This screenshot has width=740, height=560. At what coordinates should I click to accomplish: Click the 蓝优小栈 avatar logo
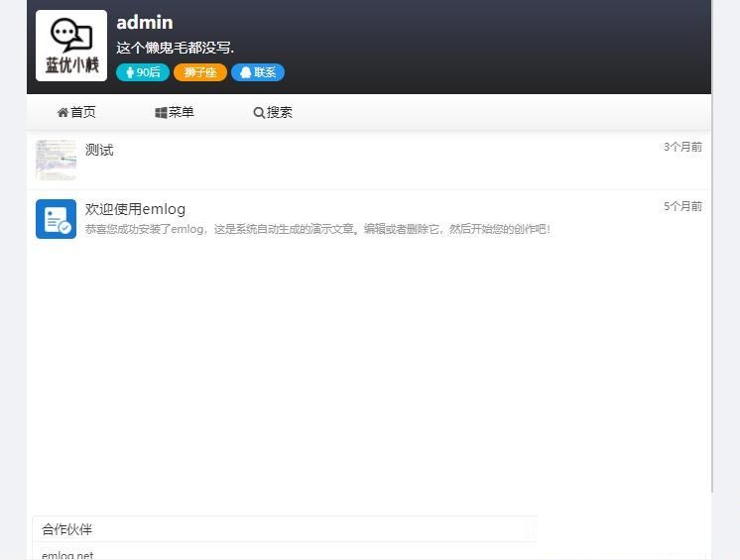tap(71, 46)
